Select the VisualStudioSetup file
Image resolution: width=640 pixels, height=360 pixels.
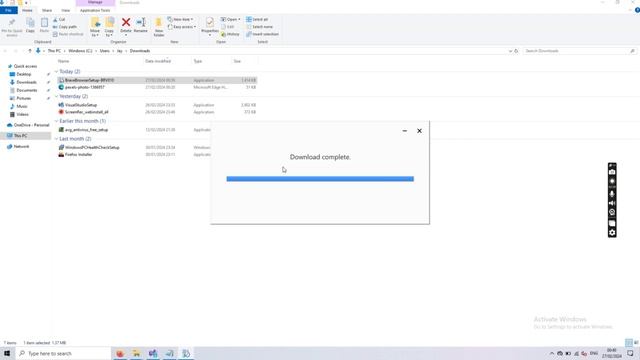click(x=81, y=105)
